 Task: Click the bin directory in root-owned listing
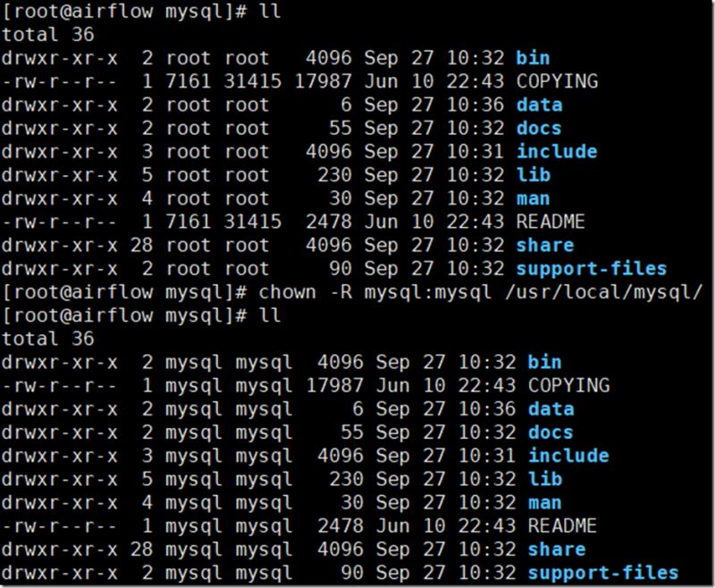coord(533,58)
